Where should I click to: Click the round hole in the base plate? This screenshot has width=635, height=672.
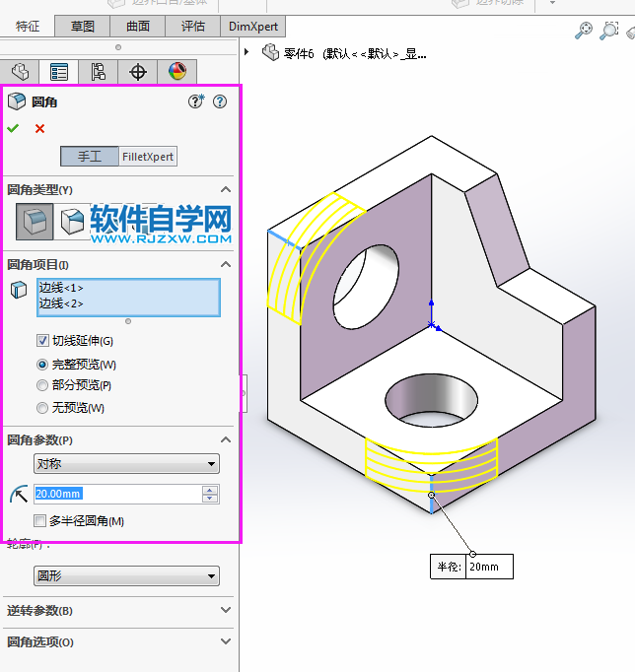point(431,400)
